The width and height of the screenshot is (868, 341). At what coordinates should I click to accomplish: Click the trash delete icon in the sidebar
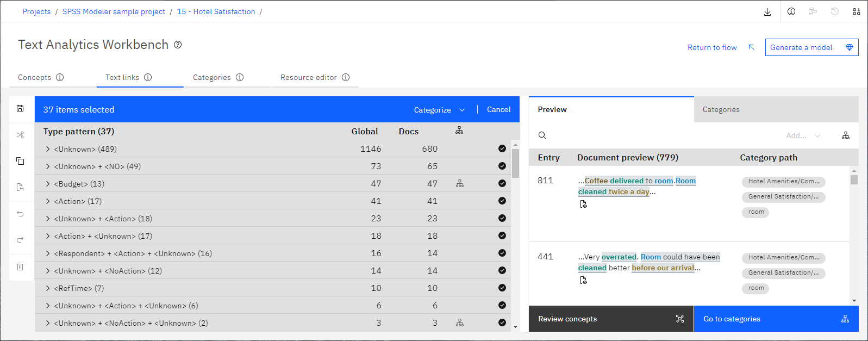[20, 266]
